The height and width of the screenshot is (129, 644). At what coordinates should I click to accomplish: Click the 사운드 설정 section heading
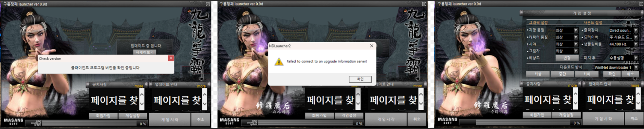tap(593, 23)
